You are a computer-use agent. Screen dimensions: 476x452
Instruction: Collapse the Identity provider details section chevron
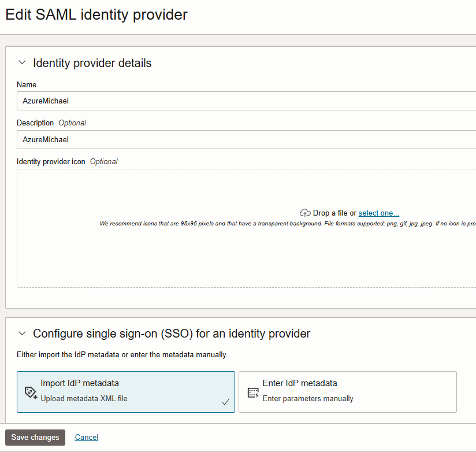[x=22, y=63]
